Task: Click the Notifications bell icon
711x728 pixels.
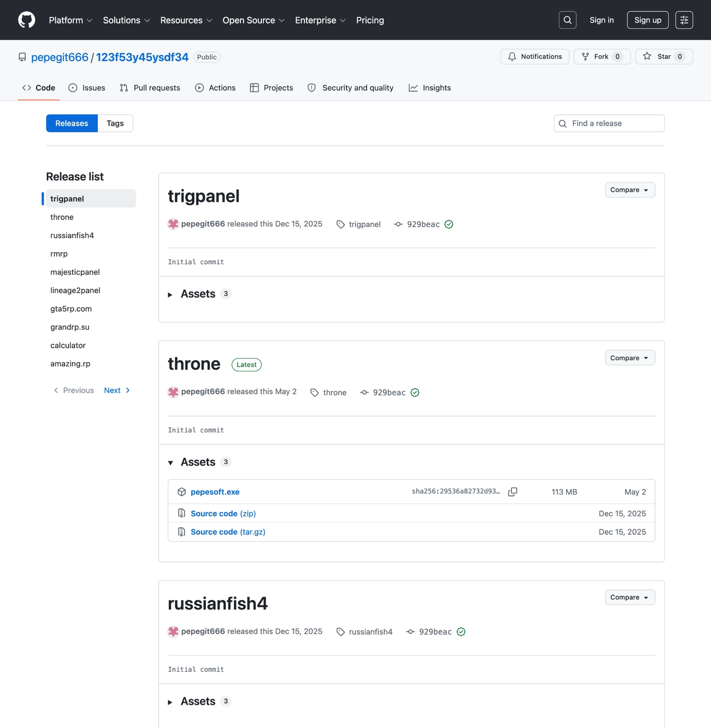Action: (x=512, y=56)
